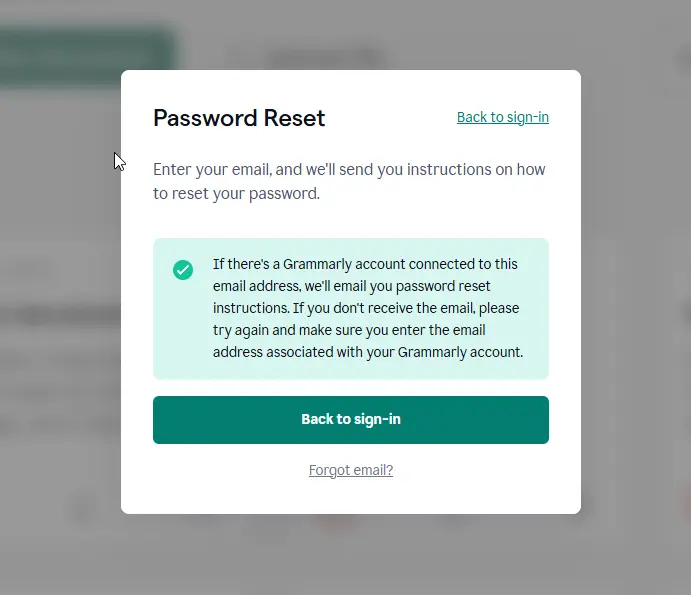
Task: Open the Forgot email? link
Action: point(351,470)
